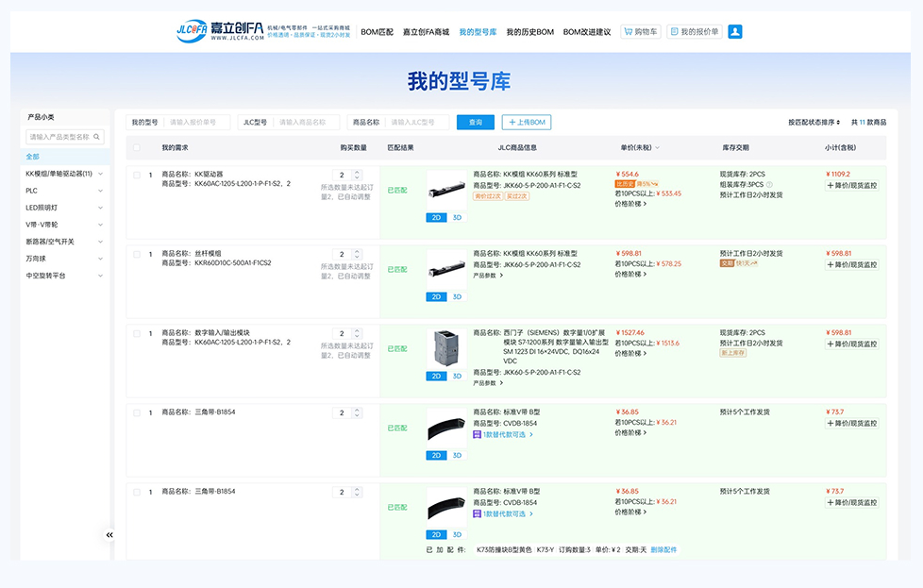923x588 pixels.
Task: Select checkbox for 丝杆模组 row
Action: 137,254
